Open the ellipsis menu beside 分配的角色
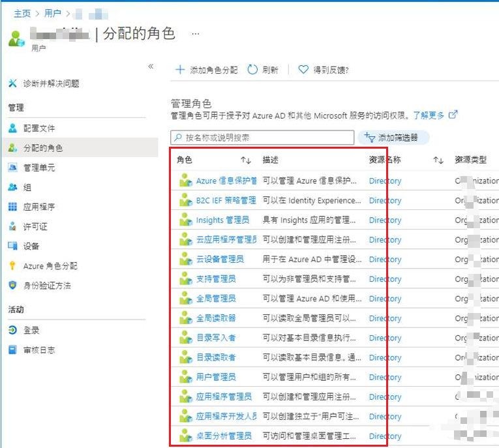Image resolution: width=499 pixels, height=448 pixels. pyautogui.click(x=196, y=34)
